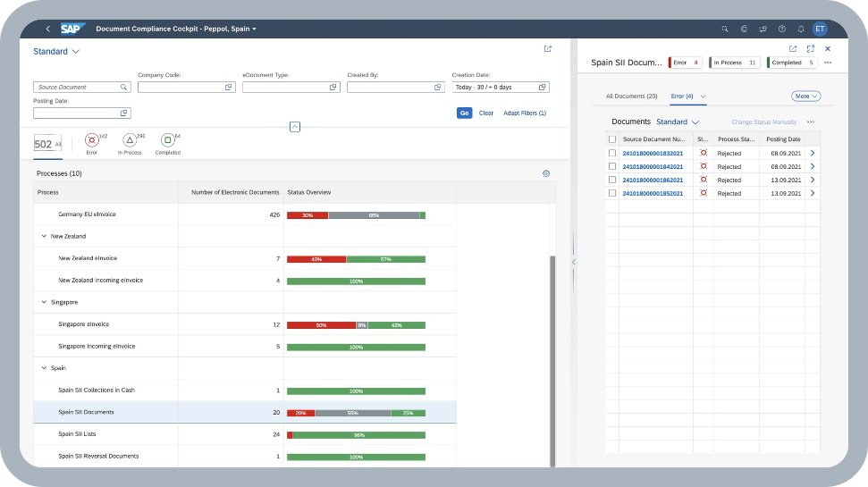Open Adapt Filters (1)
This screenshot has width=868, height=487.
click(x=525, y=113)
